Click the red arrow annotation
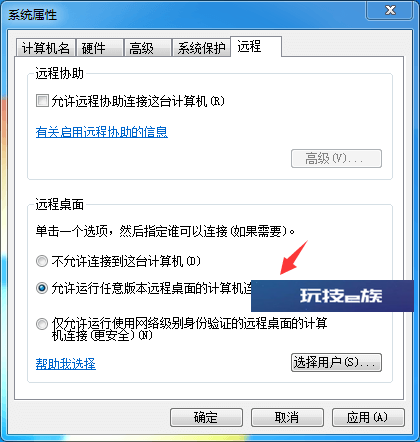The width and height of the screenshot is (420, 442). (294, 257)
